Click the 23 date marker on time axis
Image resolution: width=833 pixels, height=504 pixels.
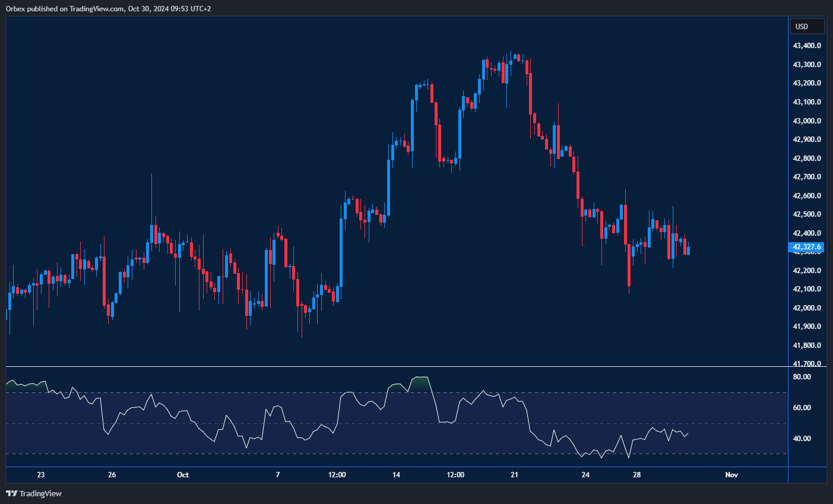click(x=40, y=475)
